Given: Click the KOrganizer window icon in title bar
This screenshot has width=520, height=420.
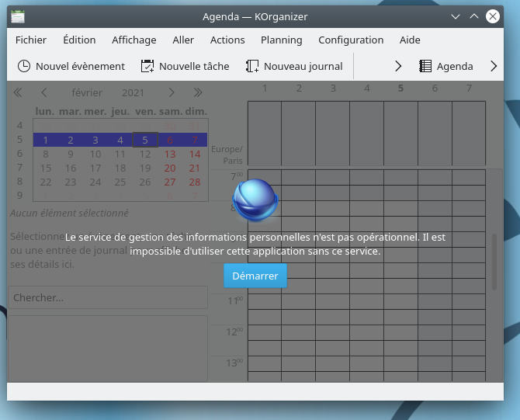Looking at the screenshot, I should (18, 16).
